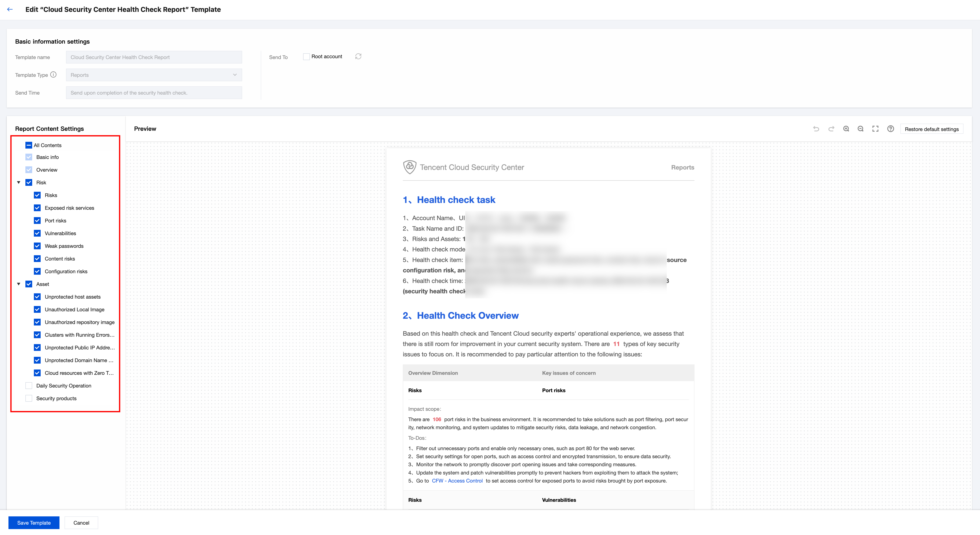Collapse the Asset tree section
This screenshot has width=980, height=535.
click(x=19, y=284)
